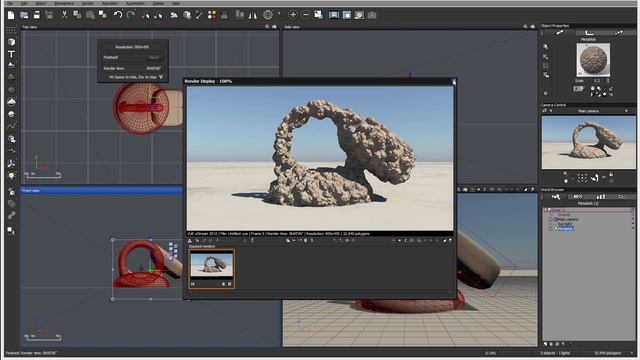Click the Undo arrow icon

pos(118,15)
